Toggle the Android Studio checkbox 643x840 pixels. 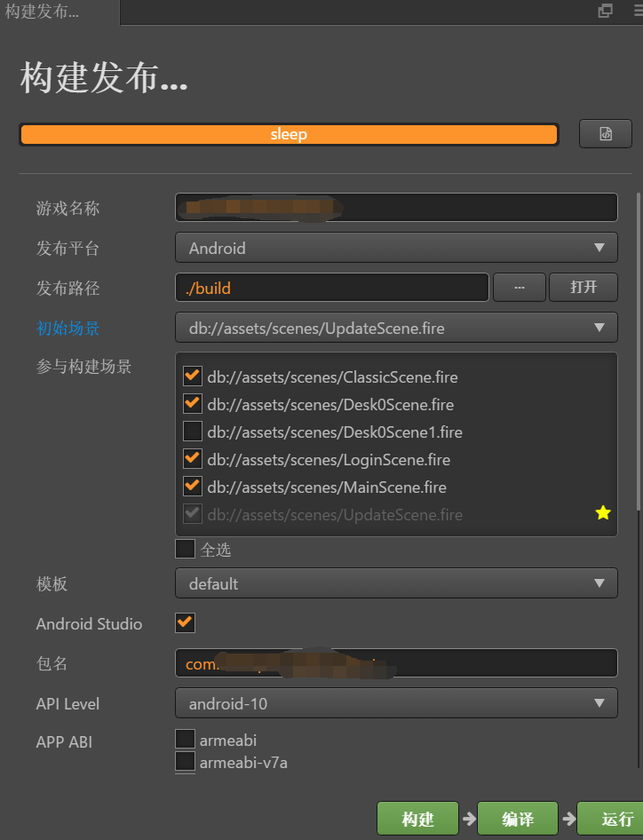(185, 623)
